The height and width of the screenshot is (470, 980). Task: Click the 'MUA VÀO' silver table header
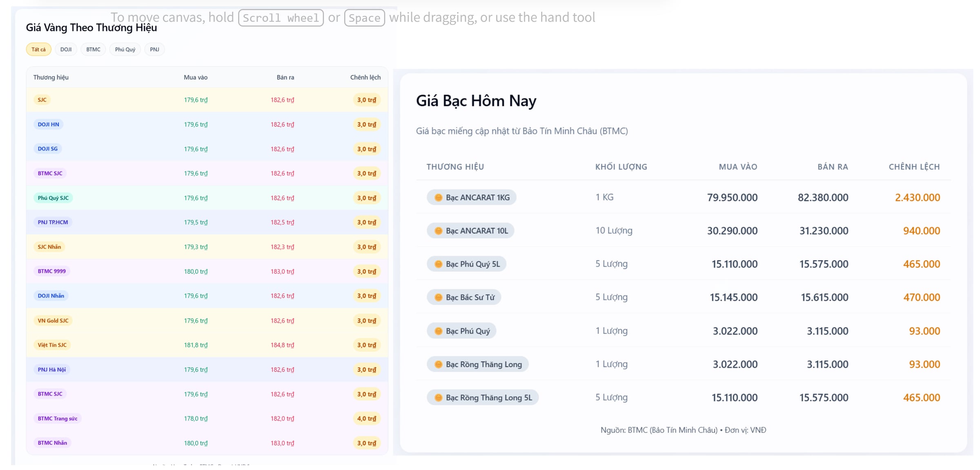tap(738, 167)
